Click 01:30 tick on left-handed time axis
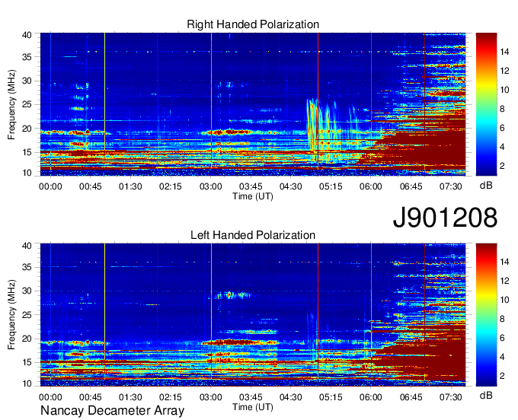This screenshot has height=420, width=518. [x=130, y=397]
